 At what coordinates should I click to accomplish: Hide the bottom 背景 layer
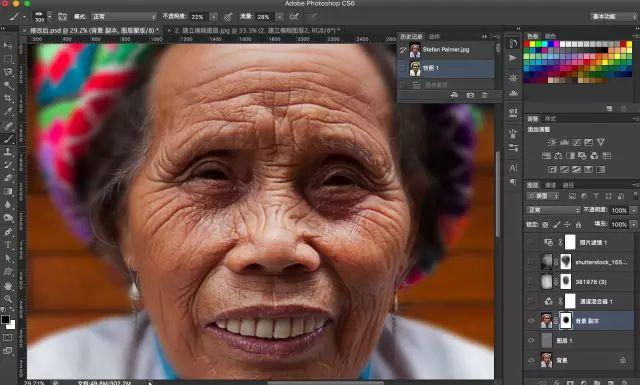(x=531, y=360)
